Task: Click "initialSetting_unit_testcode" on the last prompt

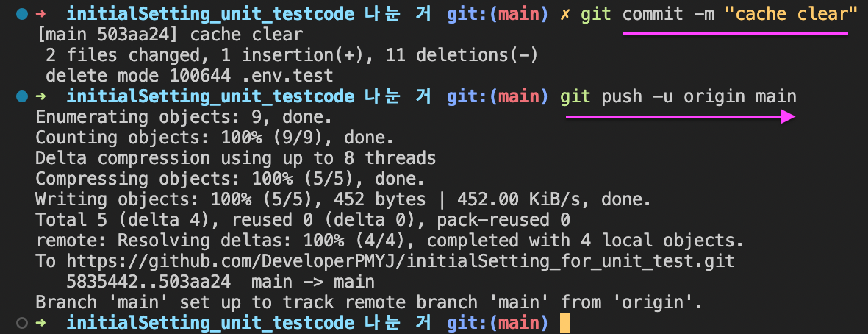Action: 210,322
